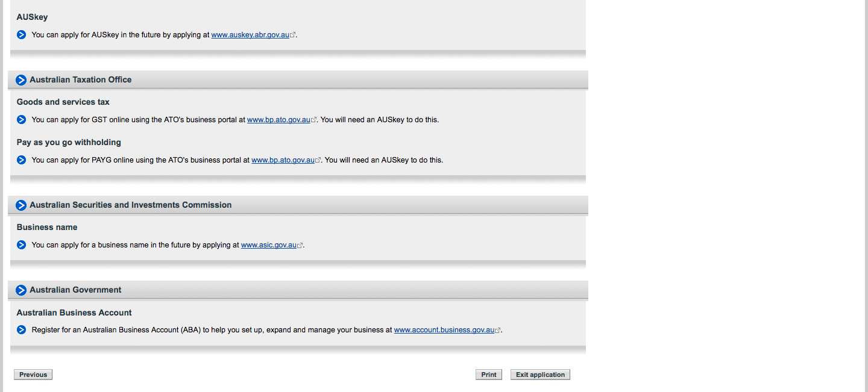This screenshot has width=868, height=392.
Task: Go back with the Previous button
Action: (33, 375)
